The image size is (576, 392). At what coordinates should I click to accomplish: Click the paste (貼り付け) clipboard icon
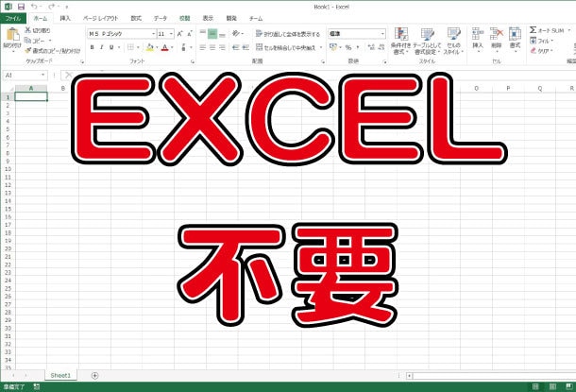click(12, 35)
